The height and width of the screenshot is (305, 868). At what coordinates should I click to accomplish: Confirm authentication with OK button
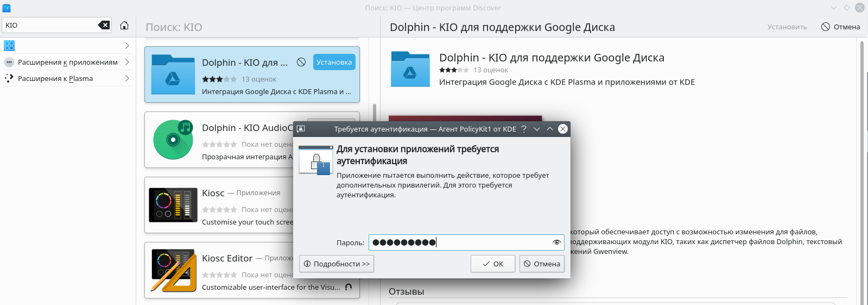493,264
